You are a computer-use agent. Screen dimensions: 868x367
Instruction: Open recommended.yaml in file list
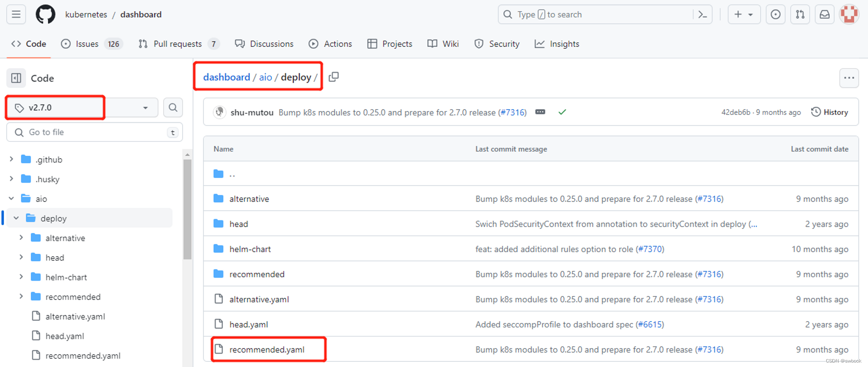point(267,350)
